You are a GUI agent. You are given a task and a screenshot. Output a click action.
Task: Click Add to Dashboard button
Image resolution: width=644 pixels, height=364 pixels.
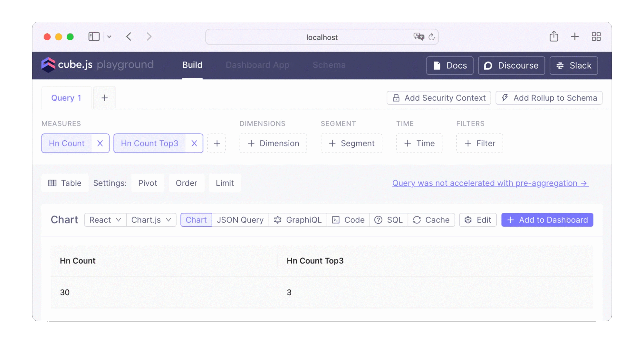[547, 220]
